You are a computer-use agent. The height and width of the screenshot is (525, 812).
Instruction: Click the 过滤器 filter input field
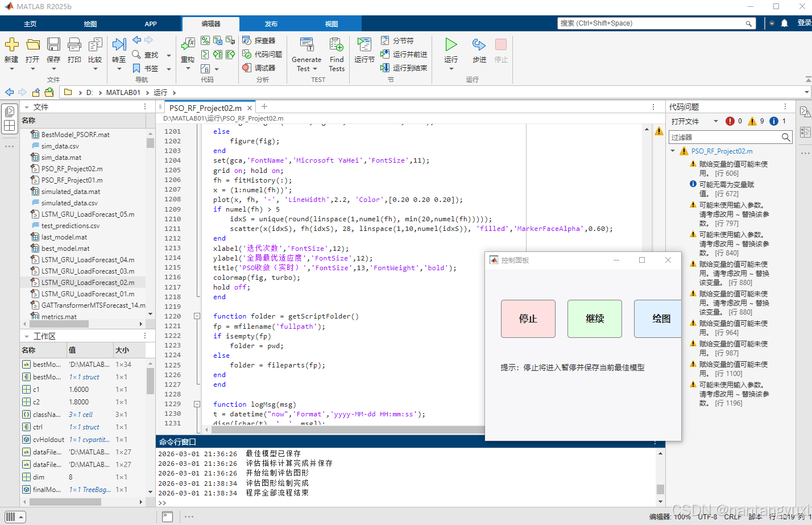726,137
